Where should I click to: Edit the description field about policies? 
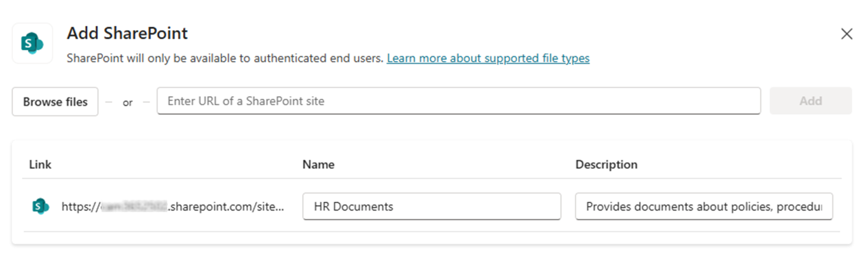704,206
